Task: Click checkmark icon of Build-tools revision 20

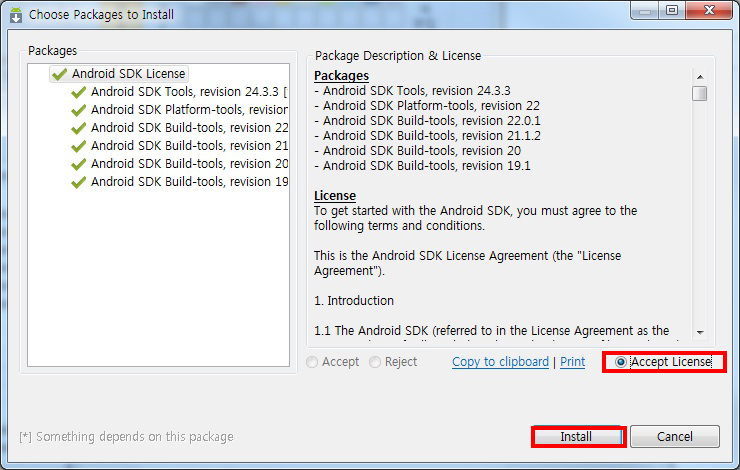Action: pos(78,164)
